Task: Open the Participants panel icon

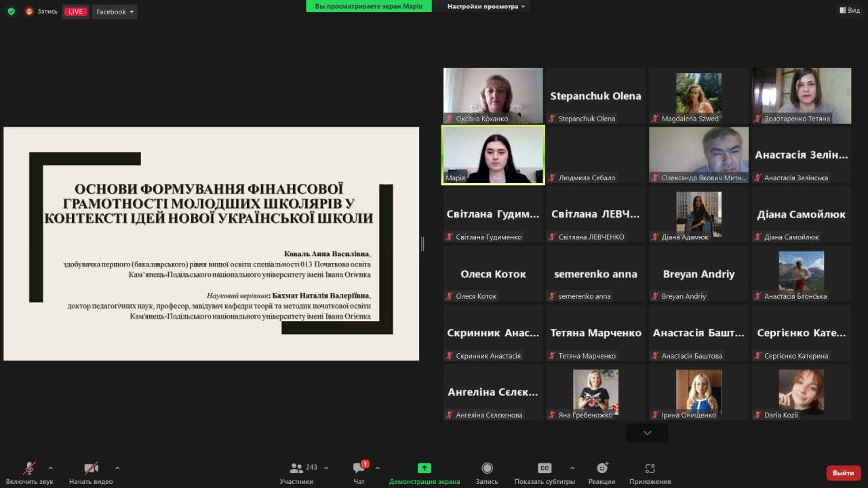Action: (296, 468)
